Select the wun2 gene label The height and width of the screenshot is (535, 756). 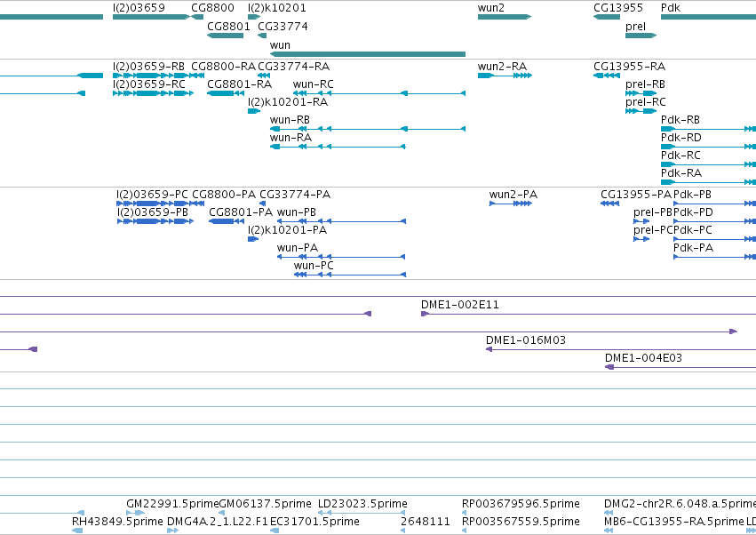tap(490, 8)
